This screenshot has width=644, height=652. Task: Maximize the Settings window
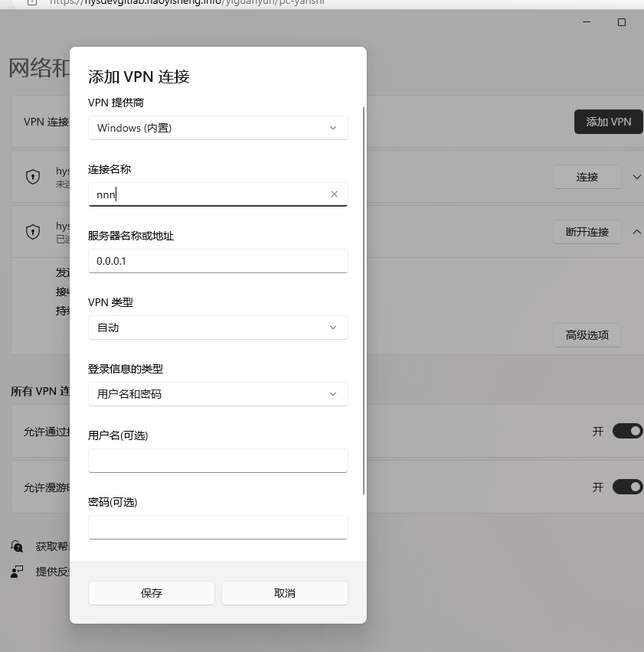[x=622, y=22]
